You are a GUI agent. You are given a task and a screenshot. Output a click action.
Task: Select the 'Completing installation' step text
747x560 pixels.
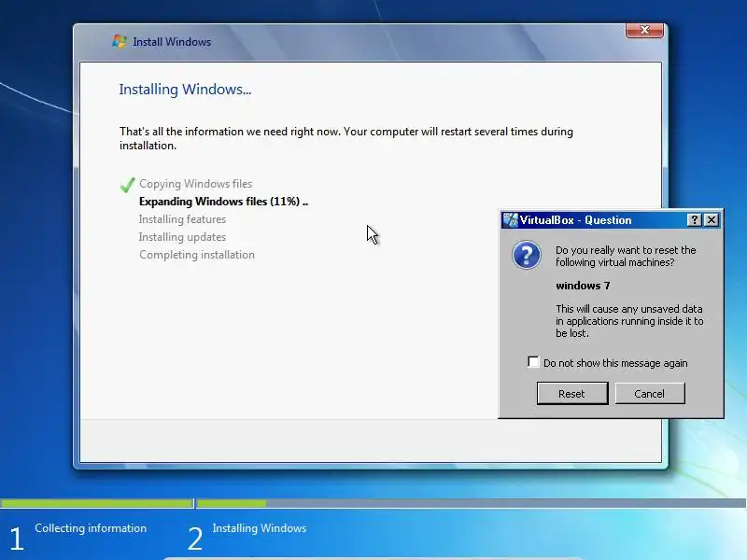(197, 255)
